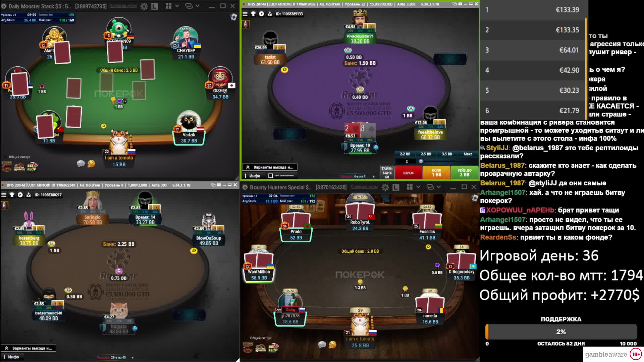Open hand replay icon in LUDI MINORI III table
This screenshot has height=362, width=644.
click(20, 195)
